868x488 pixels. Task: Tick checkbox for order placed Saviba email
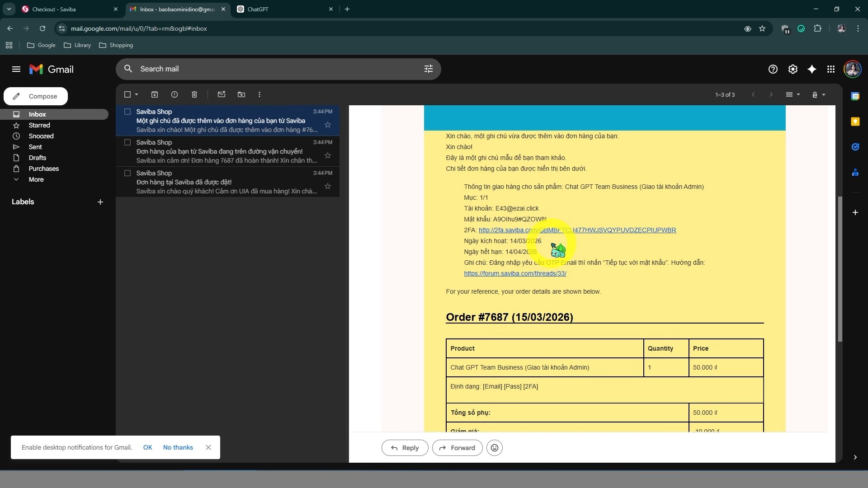(127, 173)
